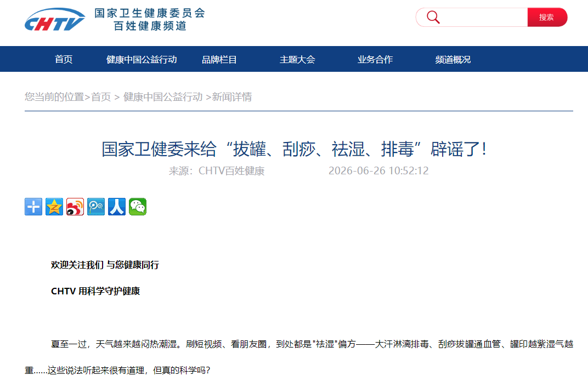
Task: Share to WeChat green icon
Action: point(138,207)
